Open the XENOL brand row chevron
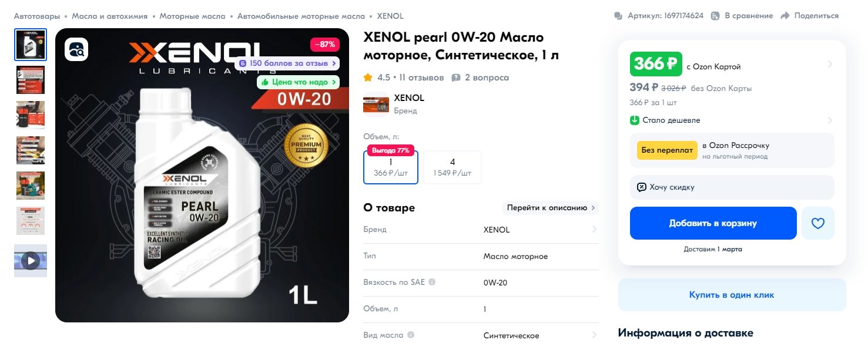This screenshot has width=868, height=350. (x=594, y=230)
